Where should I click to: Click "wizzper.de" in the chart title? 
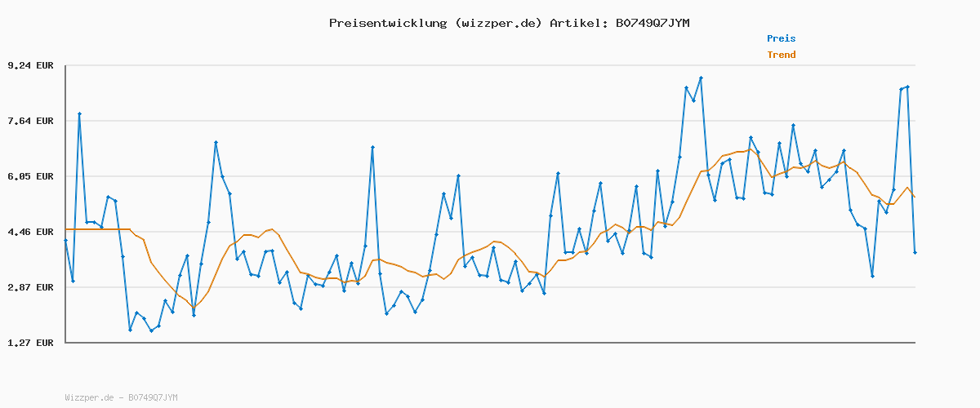(497, 23)
